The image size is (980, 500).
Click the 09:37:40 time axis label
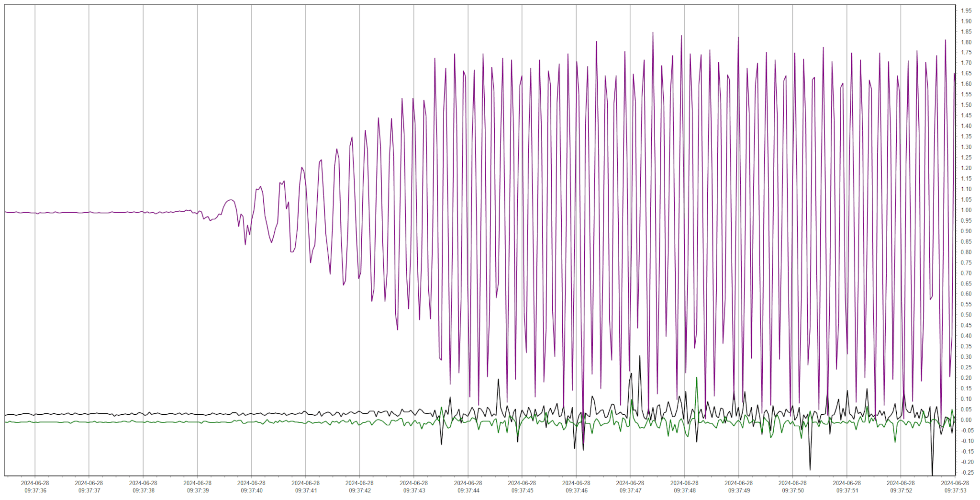coord(251,487)
